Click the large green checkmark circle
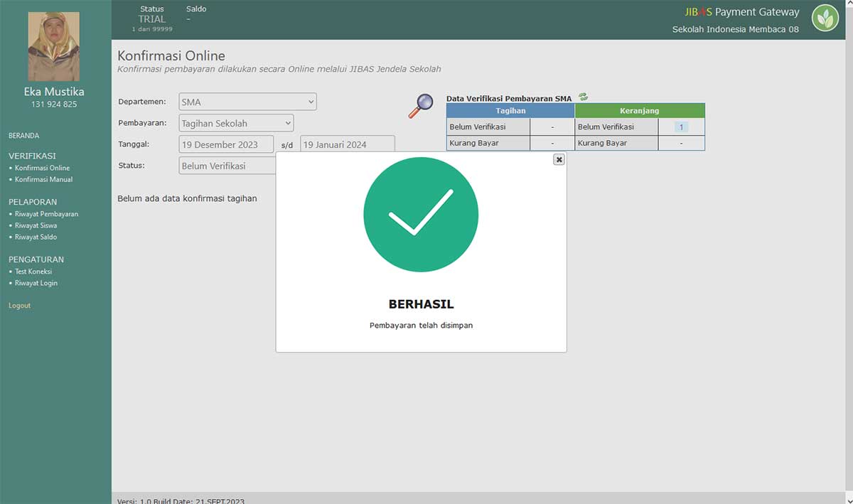This screenshot has width=853, height=504. pos(421,214)
